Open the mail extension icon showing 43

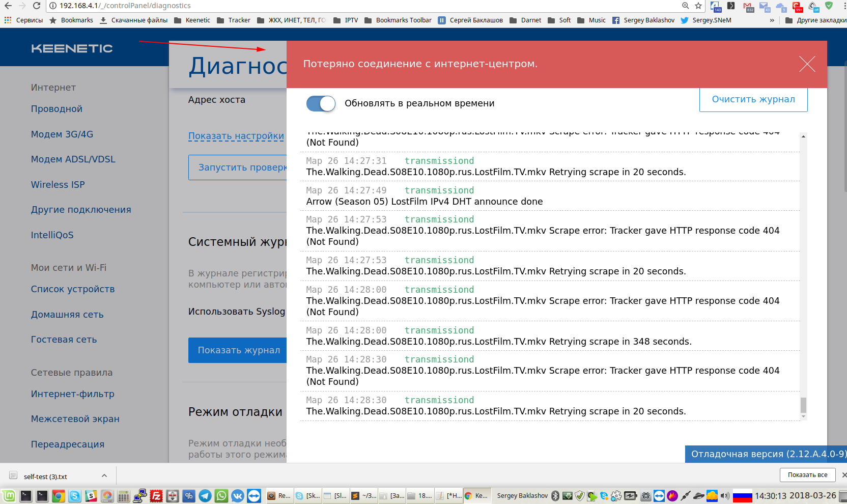[765, 7]
